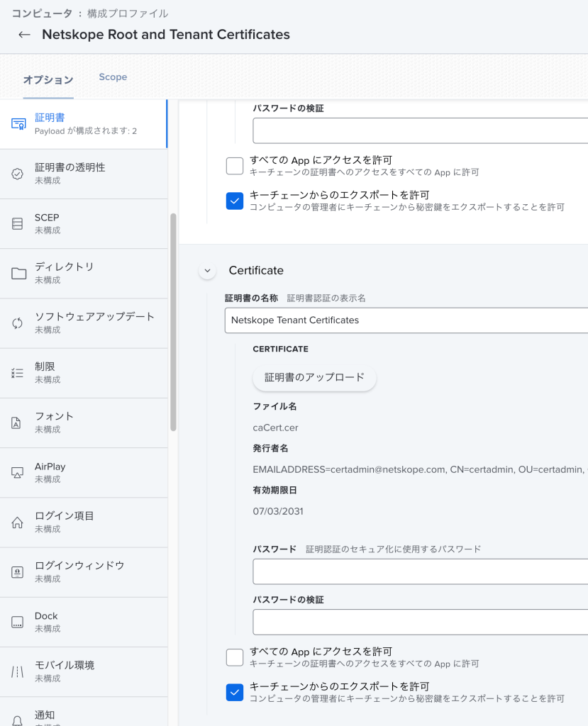Screen dimensions: 588x726
Task: Check upper すべての App にアクセスを許可 box
Action: click(x=235, y=166)
